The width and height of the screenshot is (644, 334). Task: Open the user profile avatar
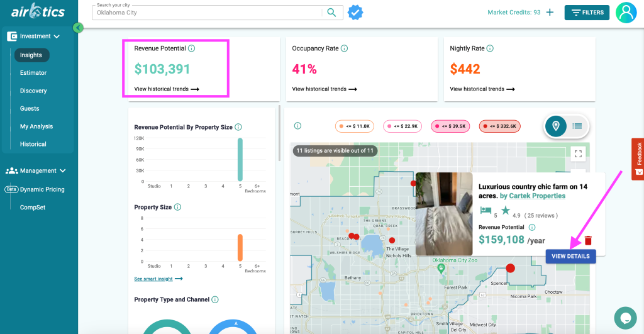(626, 13)
